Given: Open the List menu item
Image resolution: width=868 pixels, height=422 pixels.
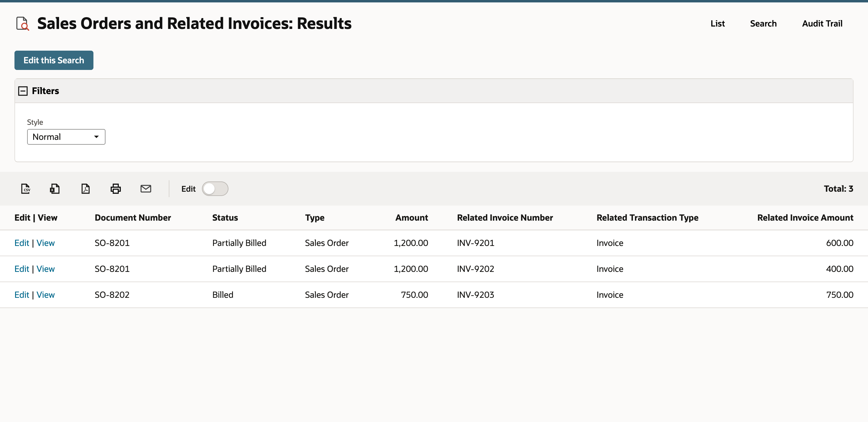Looking at the screenshot, I should [717, 24].
